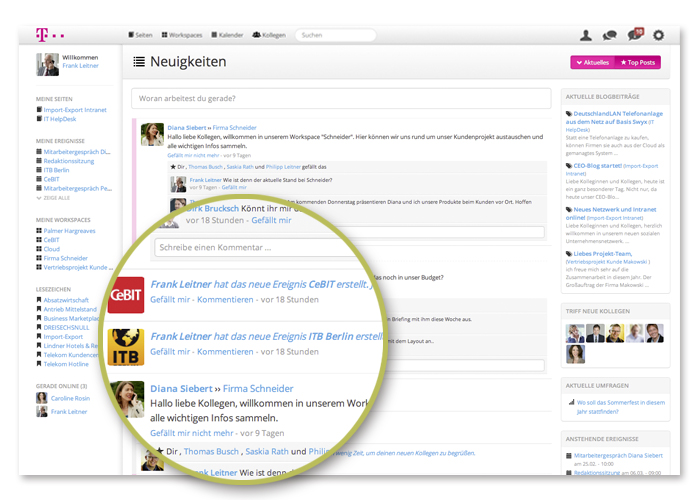Click the tag icon beside CEO-Blog
Image resolution: width=700 pixels, height=500 pixels.
click(569, 166)
